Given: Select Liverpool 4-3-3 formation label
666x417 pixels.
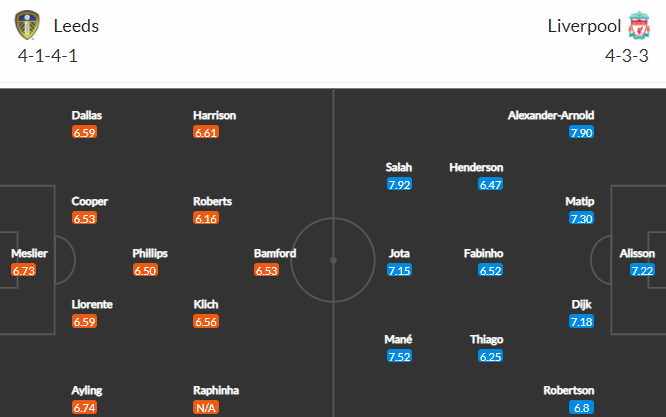Looking at the screenshot, I should tap(627, 56).
